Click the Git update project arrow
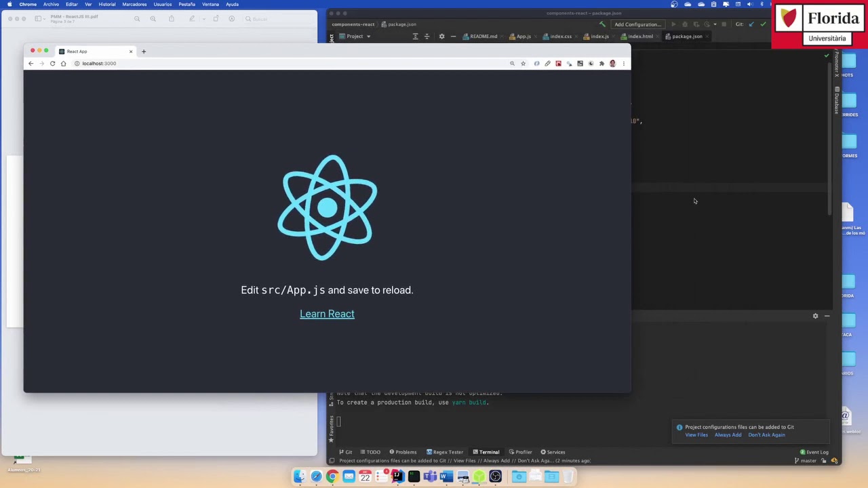Screen dimensions: 868x488 tap(751, 24)
